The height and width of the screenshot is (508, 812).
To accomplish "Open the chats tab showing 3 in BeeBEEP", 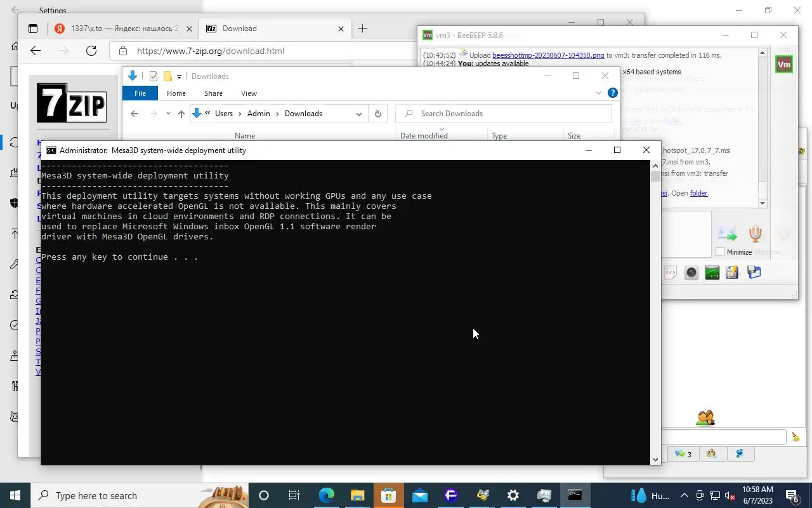I will pos(683,453).
